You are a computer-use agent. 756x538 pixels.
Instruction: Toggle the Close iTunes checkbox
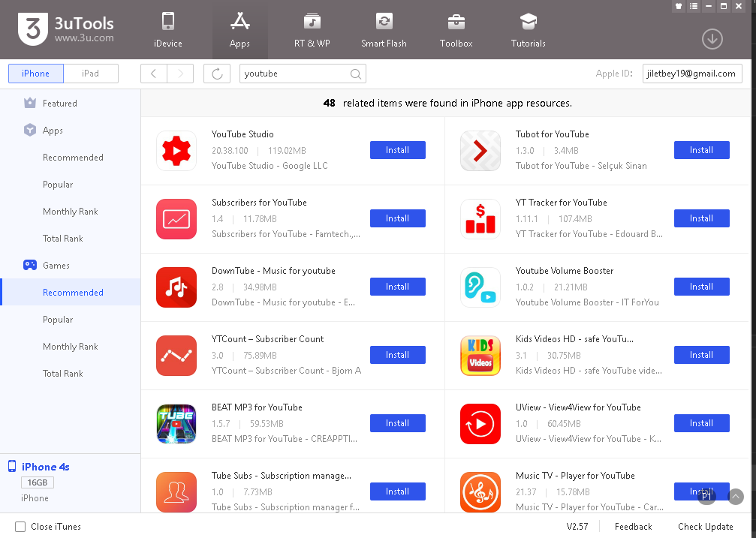click(x=20, y=527)
